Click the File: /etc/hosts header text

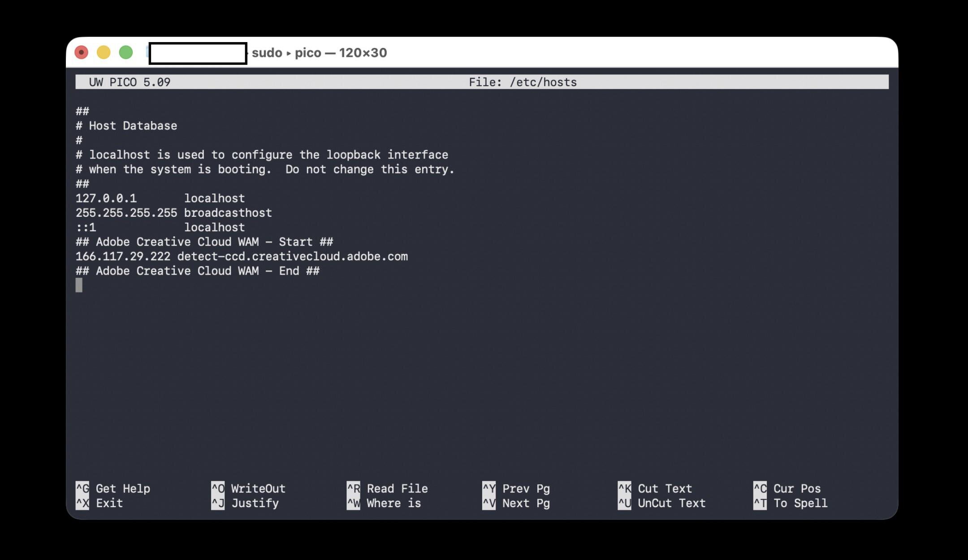tap(523, 82)
